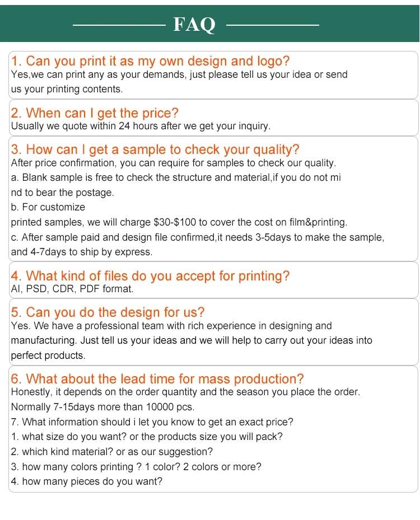Select the 'Blank sample is free' line
Image resolution: width=420 pixels, height=520 pixels.
coord(176,177)
